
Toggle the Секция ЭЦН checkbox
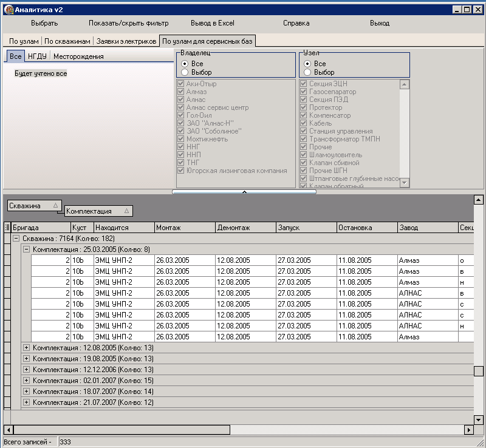[304, 84]
